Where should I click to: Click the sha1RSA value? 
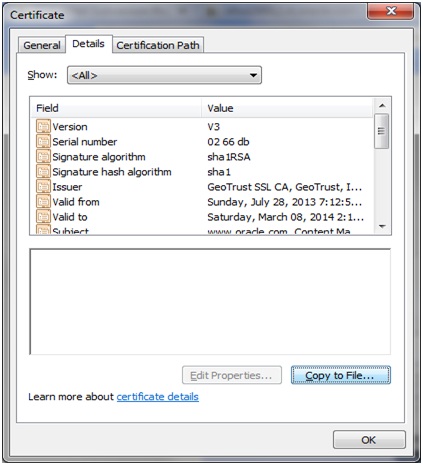tap(229, 157)
